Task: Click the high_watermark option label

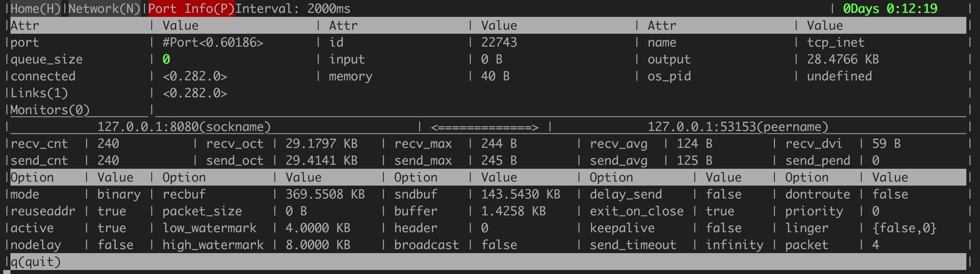Action: coord(213,245)
